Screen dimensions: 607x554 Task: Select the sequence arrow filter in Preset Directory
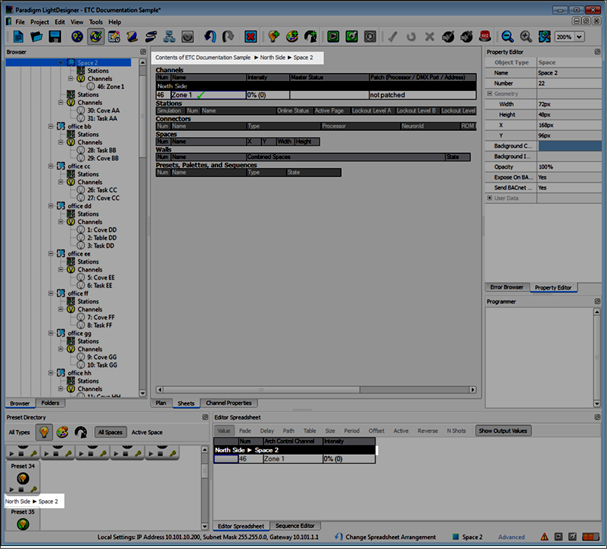81,432
